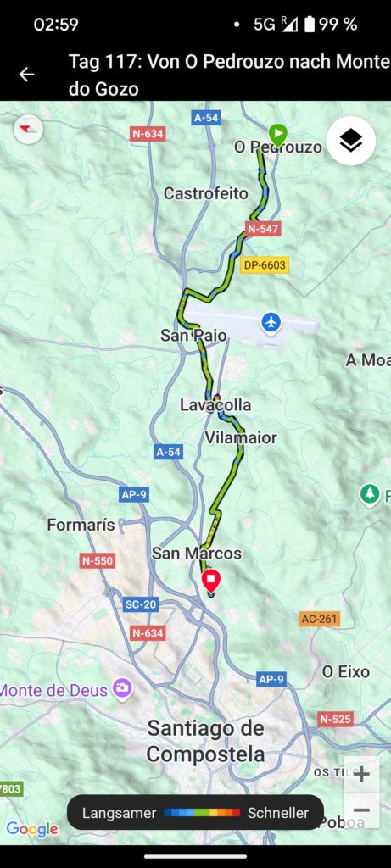This screenshot has width=391, height=868.
Task: Tap the red finish stop marker
Action: pos(211,581)
